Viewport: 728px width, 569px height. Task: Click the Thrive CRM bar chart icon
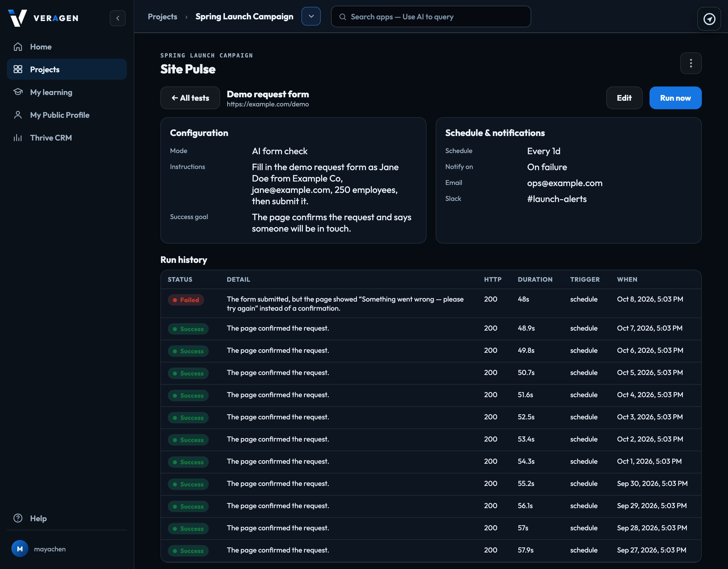tap(18, 138)
